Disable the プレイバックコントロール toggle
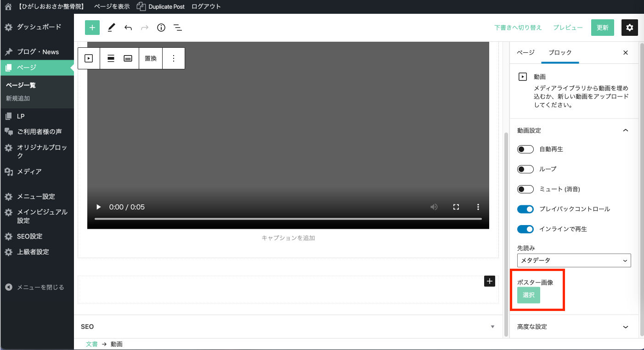This screenshot has width=644, height=350. [x=525, y=209]
